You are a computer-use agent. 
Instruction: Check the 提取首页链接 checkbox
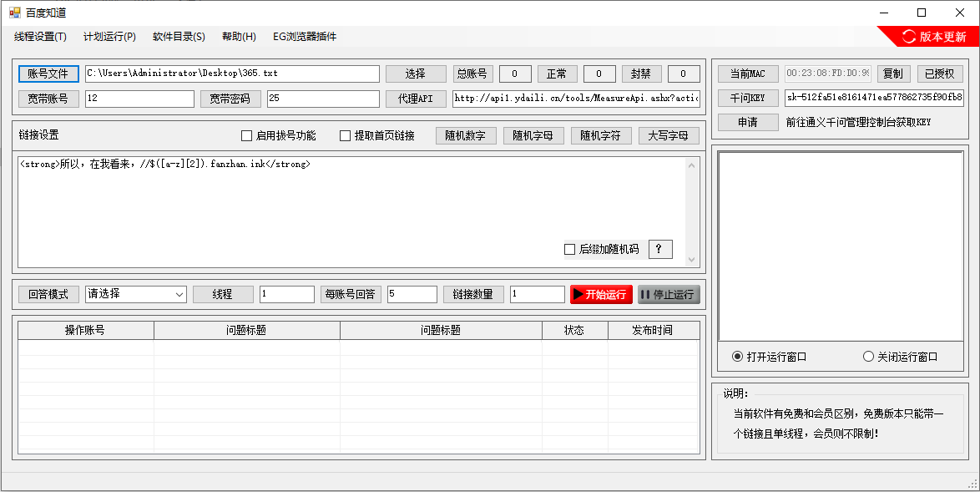pos(376,135)
